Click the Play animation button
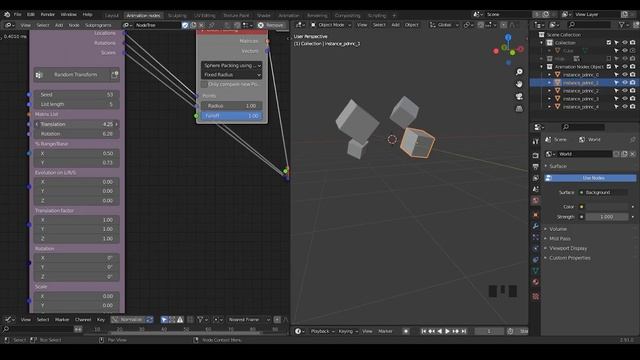The image size is (640, 360). [x=447, y=331]
